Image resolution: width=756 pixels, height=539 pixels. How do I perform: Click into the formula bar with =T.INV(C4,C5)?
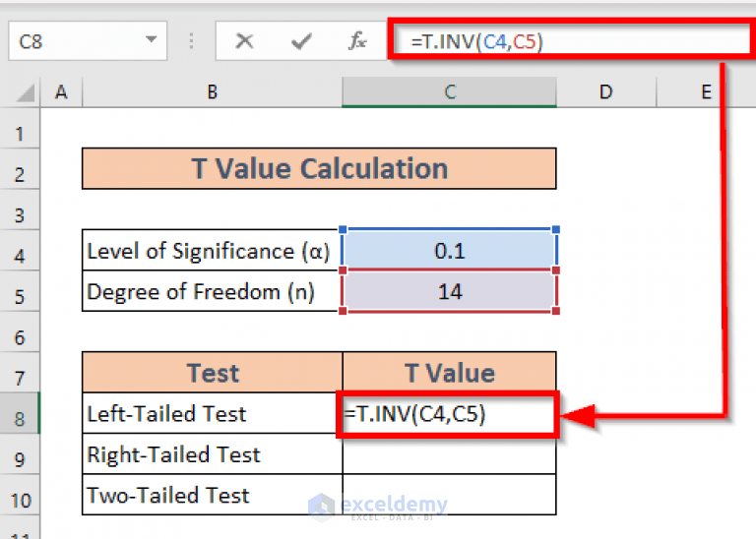tap(570, 41)
